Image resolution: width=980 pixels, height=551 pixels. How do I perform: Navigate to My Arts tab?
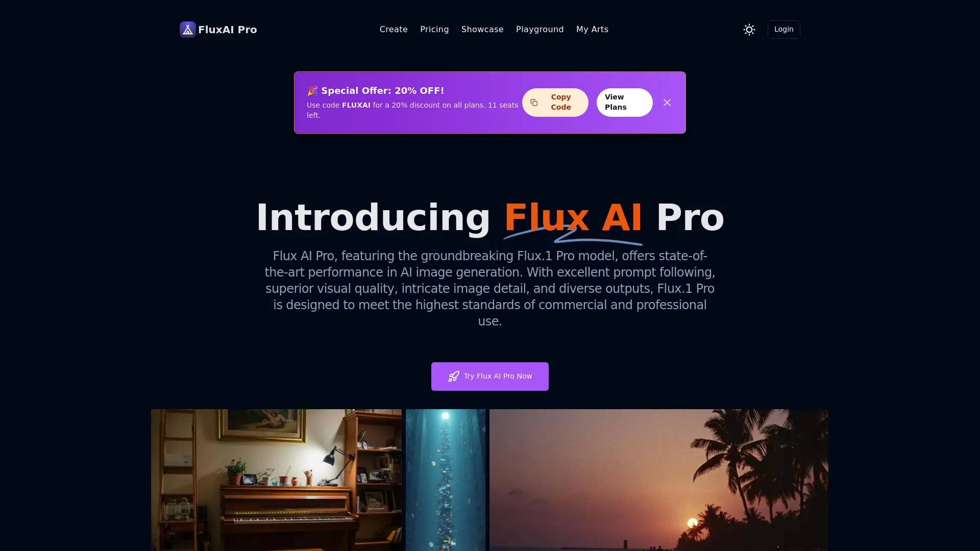(592, 29)
